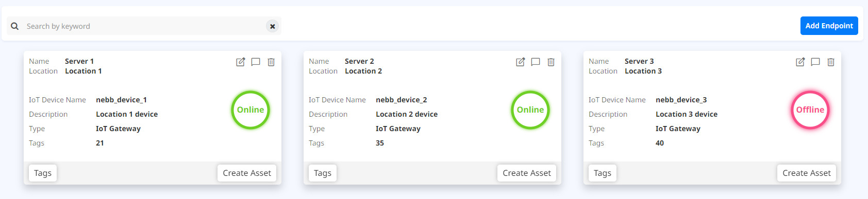The image size is (868, 199).
Task: Click IoT Gateway type on Server 1 card
Action: tap(118, 129)
